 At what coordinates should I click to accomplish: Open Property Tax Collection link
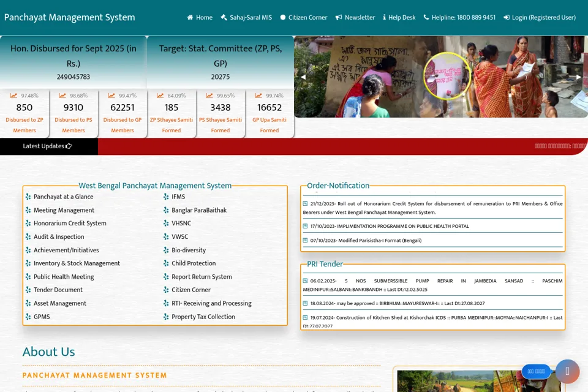point(203,317)
